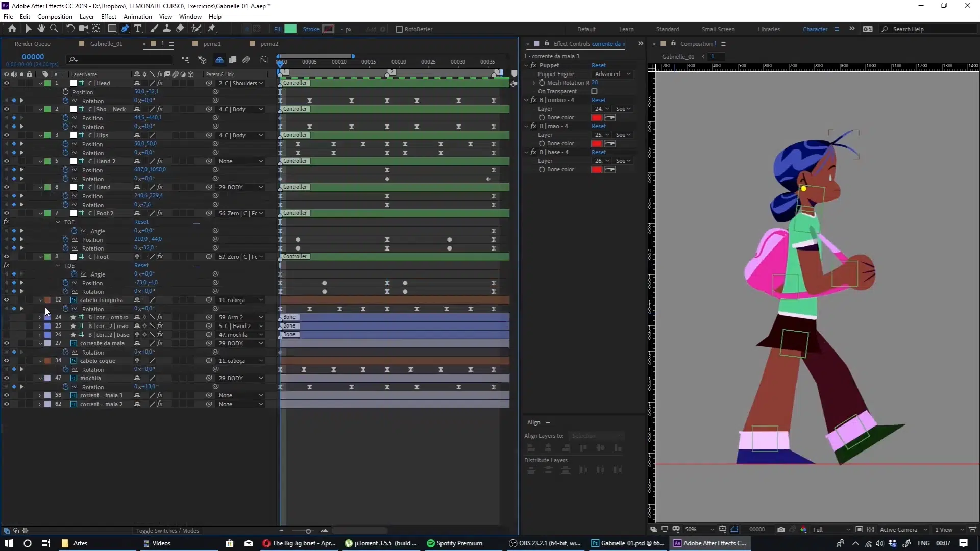Select the Hand tool
Image resolution: width=980 pixels, height=551 pixels.
click(x=41, y=29)
